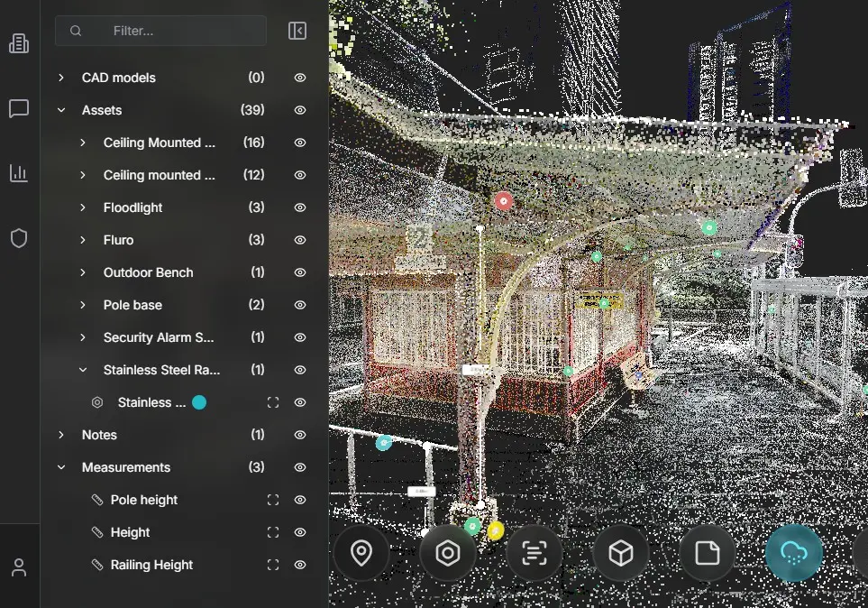Screen dimensions: 868x608
Task: Open the analytics chart icon in sidebar
Action: (19, 173)
